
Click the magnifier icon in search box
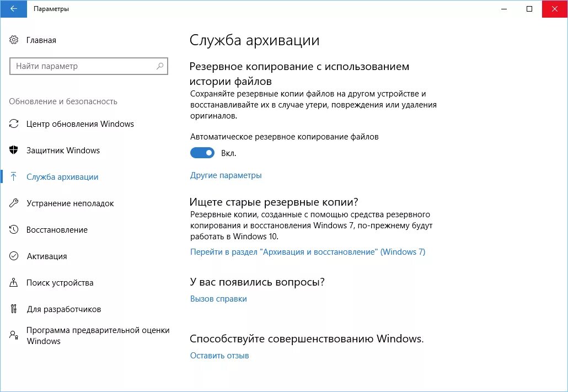(x=160, y=66)
